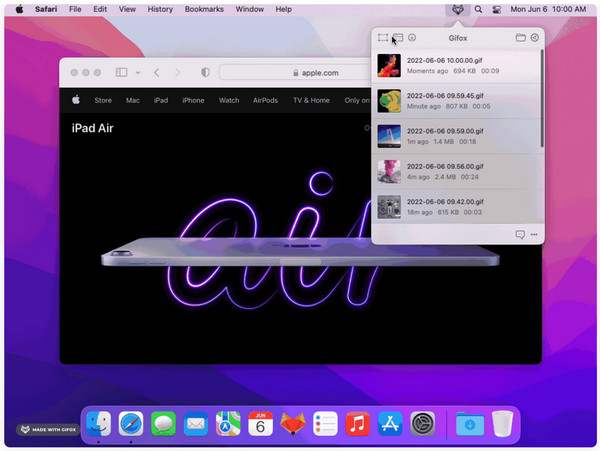Click the round back-arrow icon in Gifox header
Viewport: 600px width, 451px height.
pos(535,37)
